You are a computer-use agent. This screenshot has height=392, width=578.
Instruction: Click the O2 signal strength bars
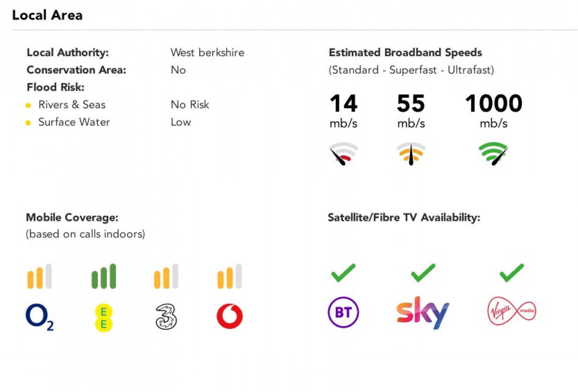click(39, 276)
